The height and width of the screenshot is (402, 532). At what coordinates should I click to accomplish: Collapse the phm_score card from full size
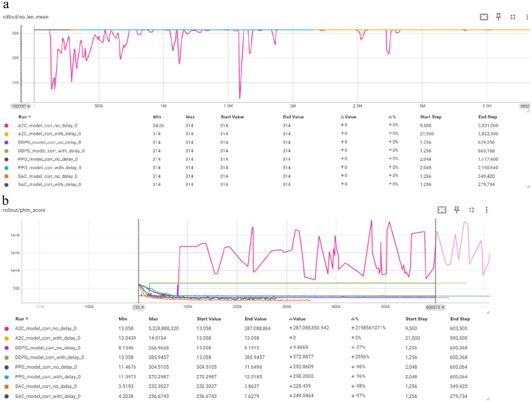[x=472, y=210]
